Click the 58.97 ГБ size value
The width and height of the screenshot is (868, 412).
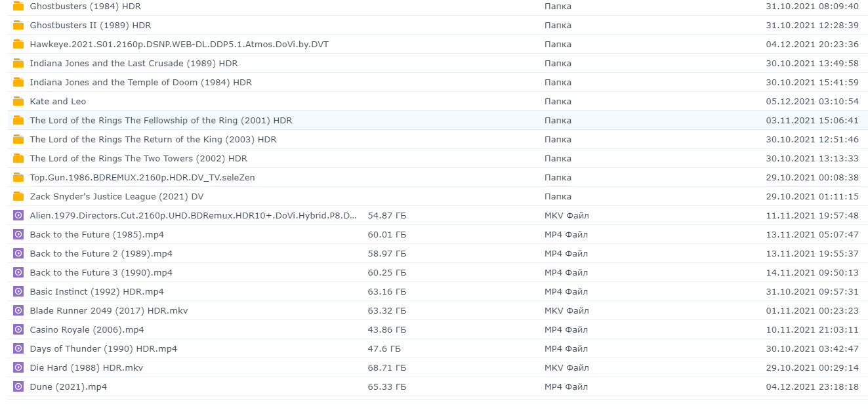[387, 254]
